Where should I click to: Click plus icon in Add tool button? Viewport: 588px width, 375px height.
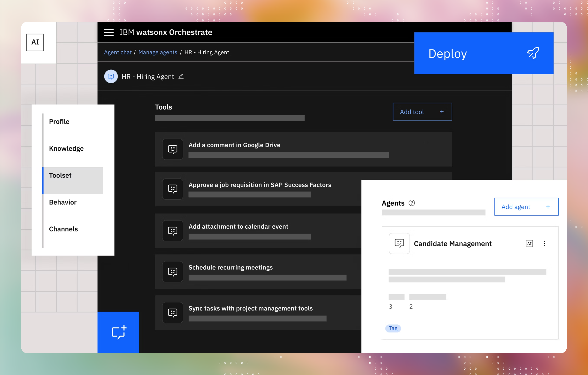point(442,112)
